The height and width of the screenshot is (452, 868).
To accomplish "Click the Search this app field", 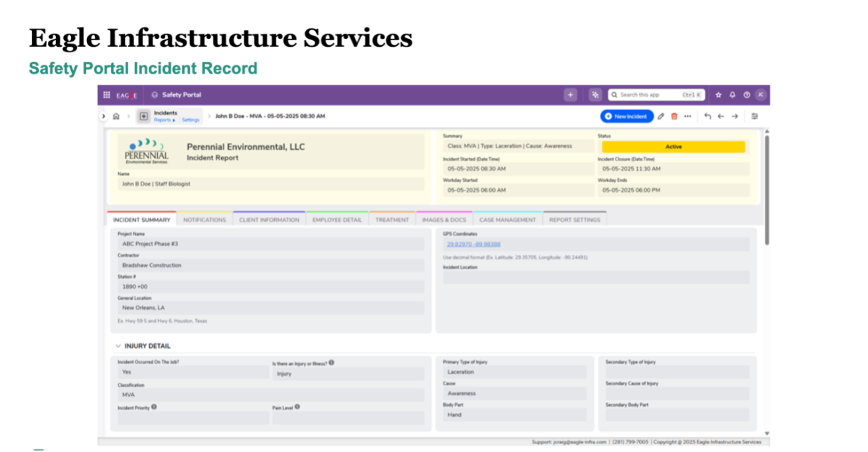I will (x=648, y=95).
